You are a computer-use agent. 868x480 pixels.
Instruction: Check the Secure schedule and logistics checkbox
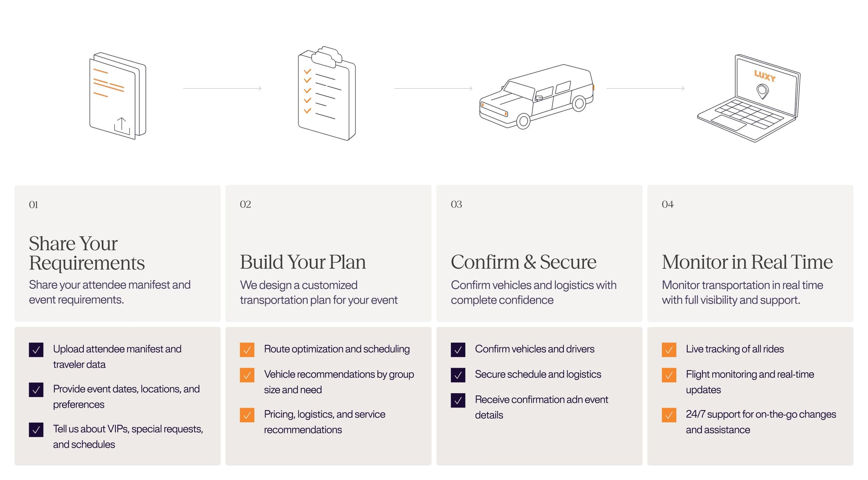tap(458, 375)
